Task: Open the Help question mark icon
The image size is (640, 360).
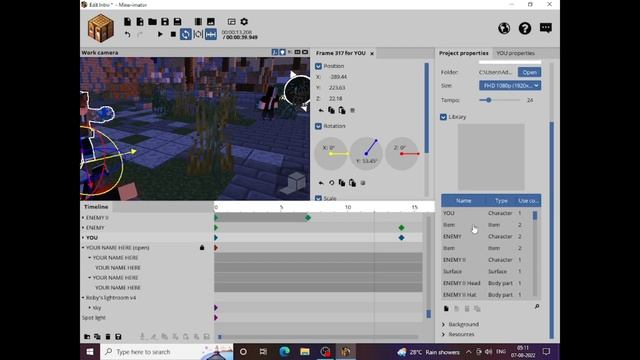Action: 525,28
